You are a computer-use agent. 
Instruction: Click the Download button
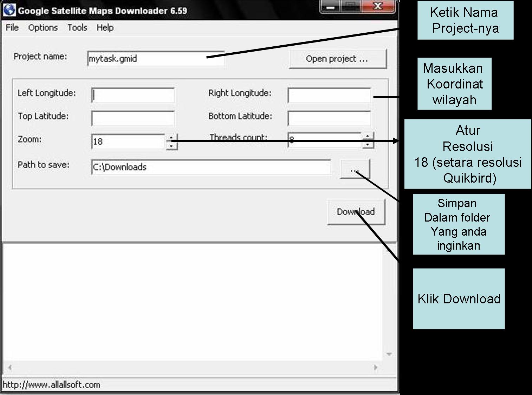tap(356, 212)
